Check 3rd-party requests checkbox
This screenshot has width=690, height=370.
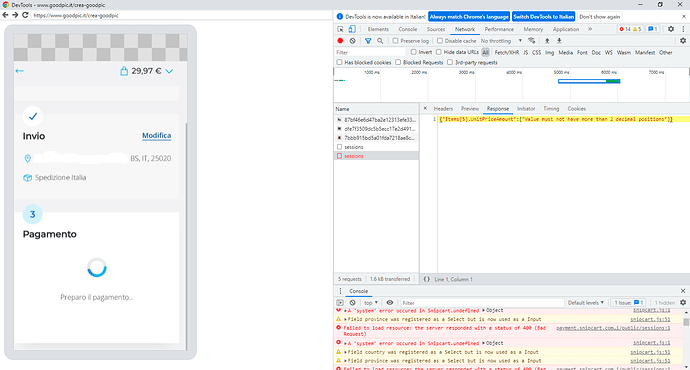coord(450,62)
